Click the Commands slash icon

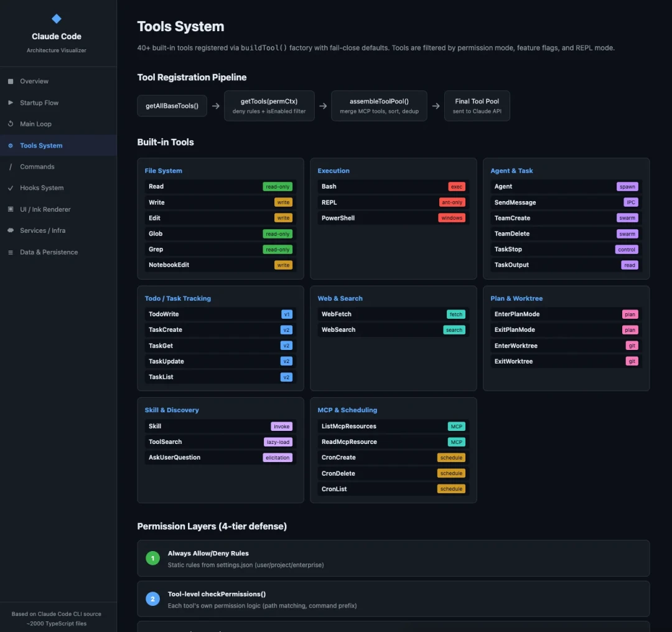11,167
